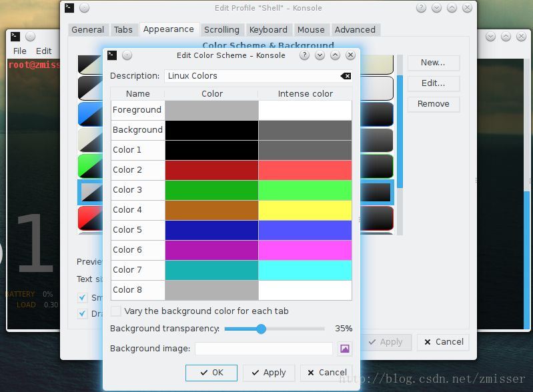Go to the Mouse tab
The image size is (533, 392).
pos(311,30)
